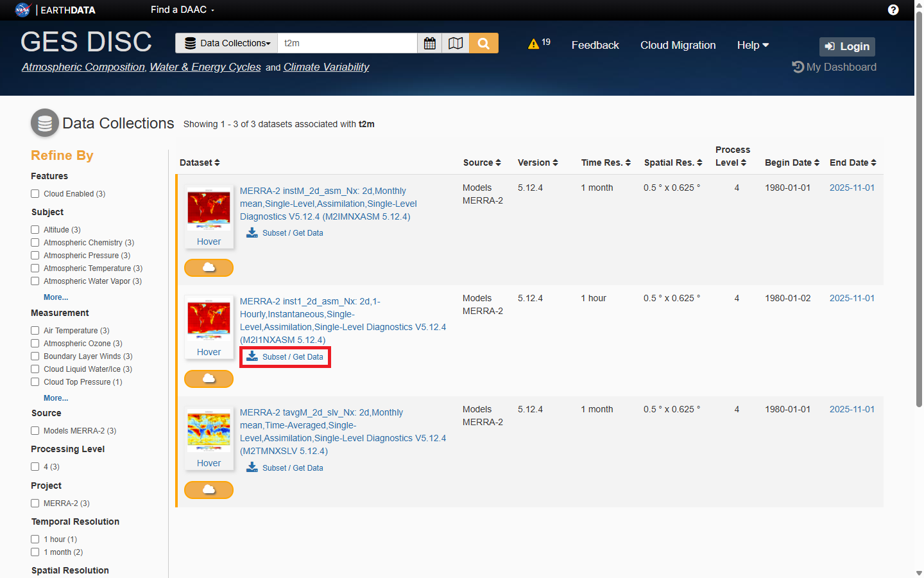
Task: Expand More under Measurement filters
Action: coord(56,398)
